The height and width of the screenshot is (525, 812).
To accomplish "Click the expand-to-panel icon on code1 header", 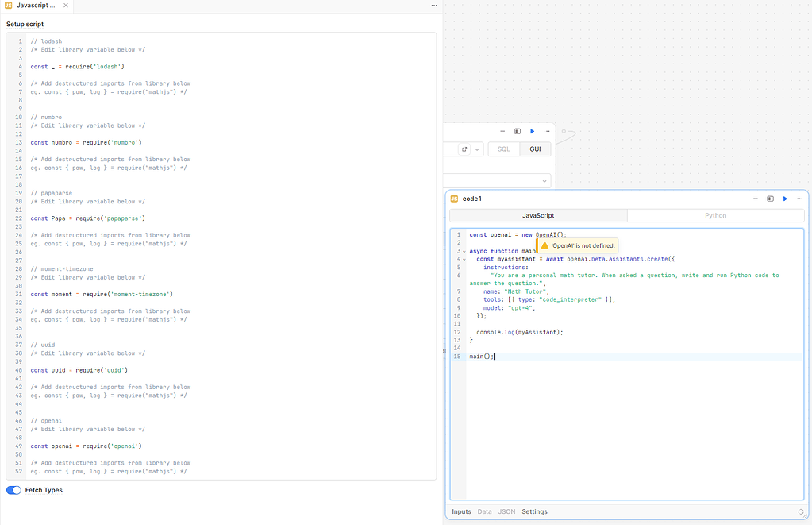I will click(770, 199).
